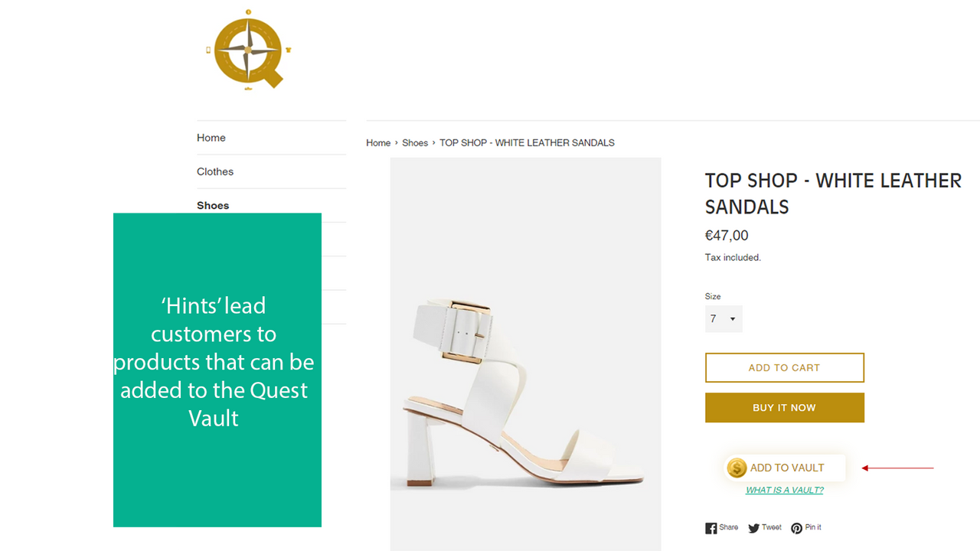
Task: Pin the sandals on Pinterest
Action: 805,527
